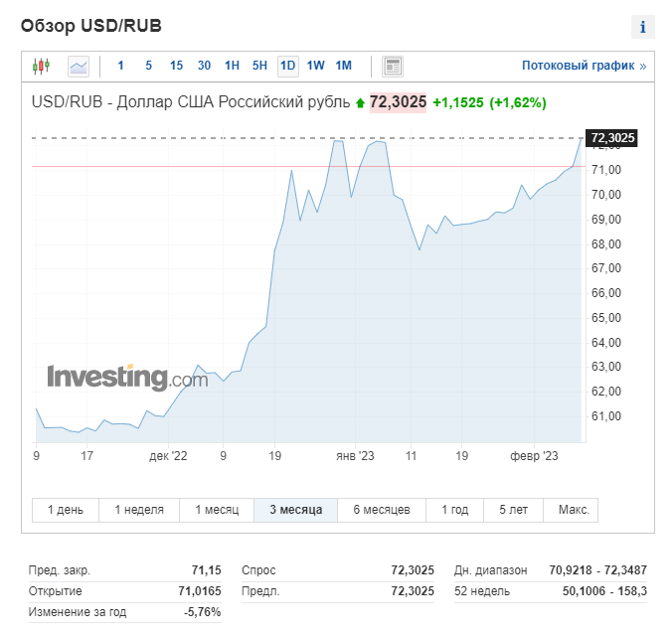Show the Макс. time range

pos(573,510)
